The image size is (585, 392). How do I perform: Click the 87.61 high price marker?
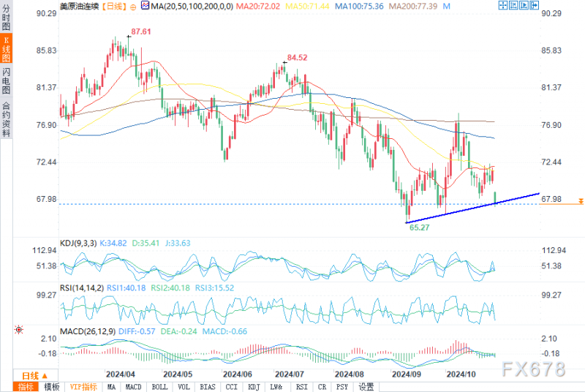(x=140, y=31)
